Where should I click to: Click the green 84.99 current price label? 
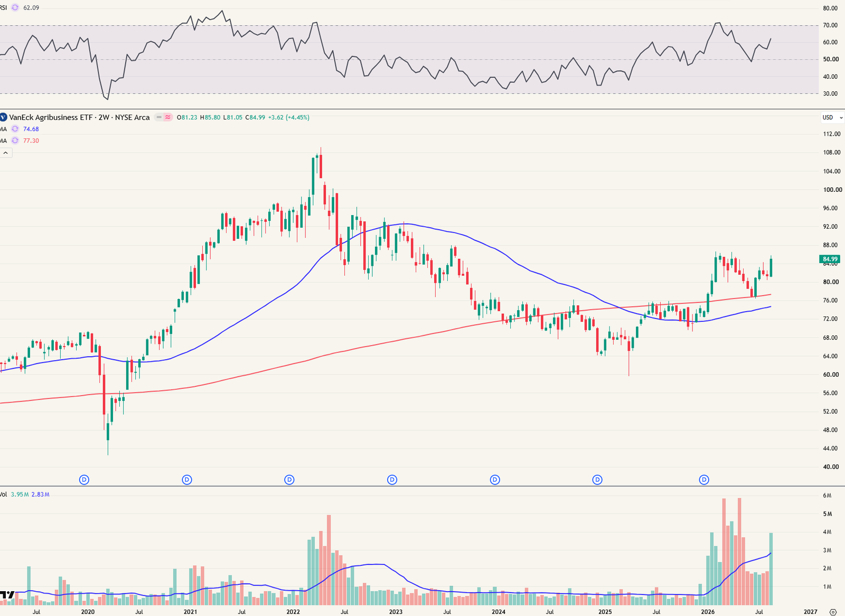pyautogui.click(x=830, y=259)
